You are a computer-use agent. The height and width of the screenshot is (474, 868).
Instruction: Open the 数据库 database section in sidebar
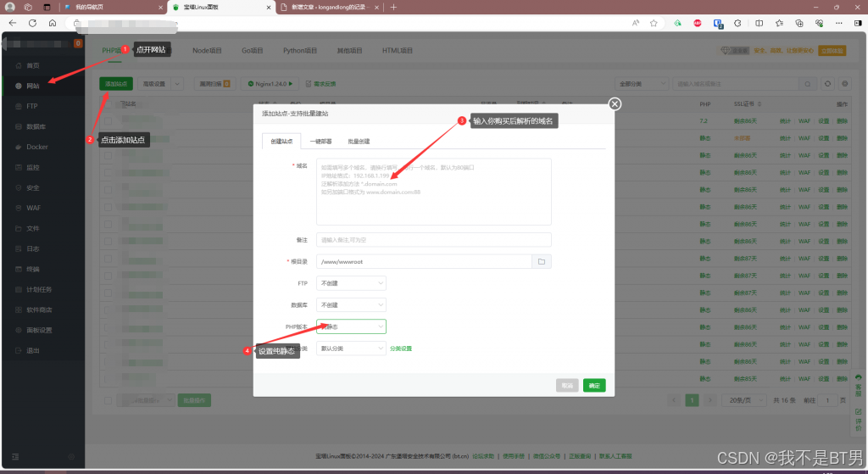(36, 126)
